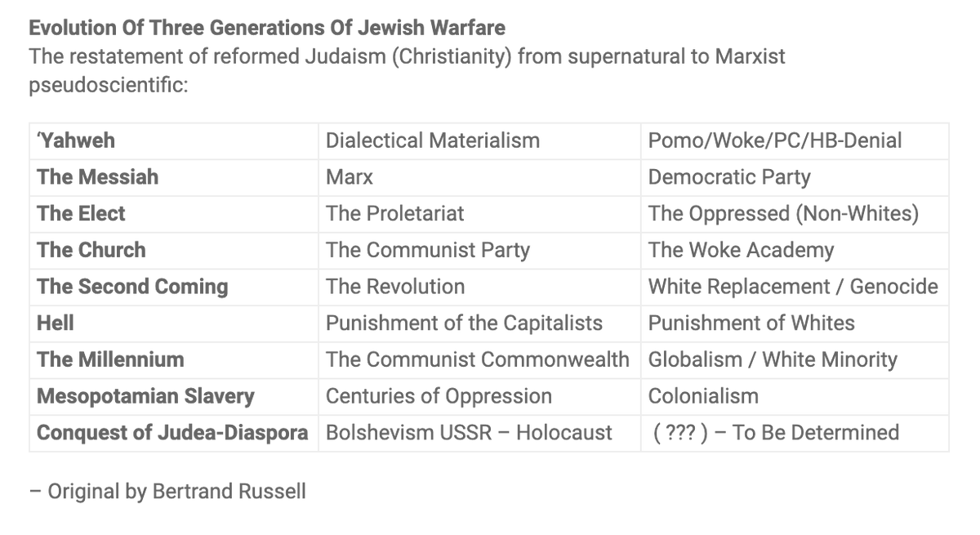Click the 'Hell' row label
This screenshot has width=980, height=535.
(x=56, y=323)
